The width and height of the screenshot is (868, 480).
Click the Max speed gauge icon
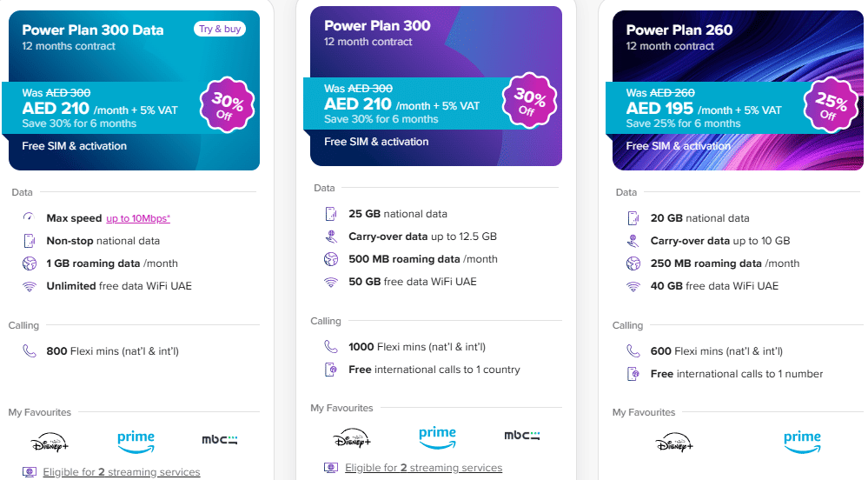pyautogui.click(x=29, y=218)
